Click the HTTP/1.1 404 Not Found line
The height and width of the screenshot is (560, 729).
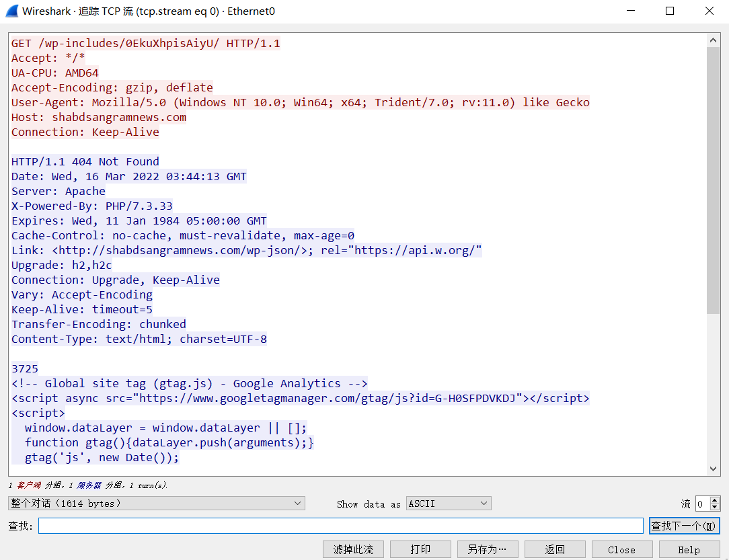click(85, 161)
